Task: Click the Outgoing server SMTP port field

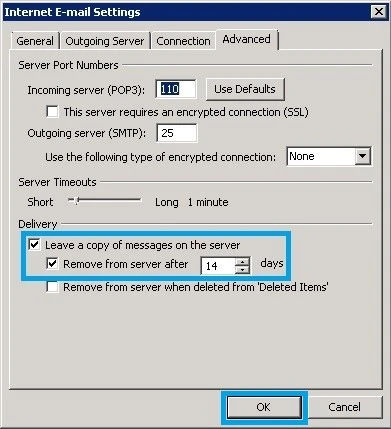Action: tap(176, 133)
